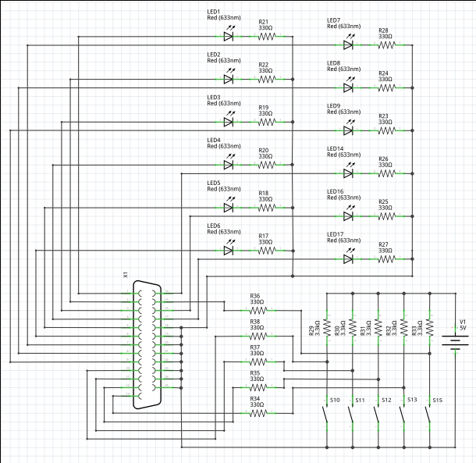
Task: Select the V1 5V battery symbol
Action: (453, 341)
